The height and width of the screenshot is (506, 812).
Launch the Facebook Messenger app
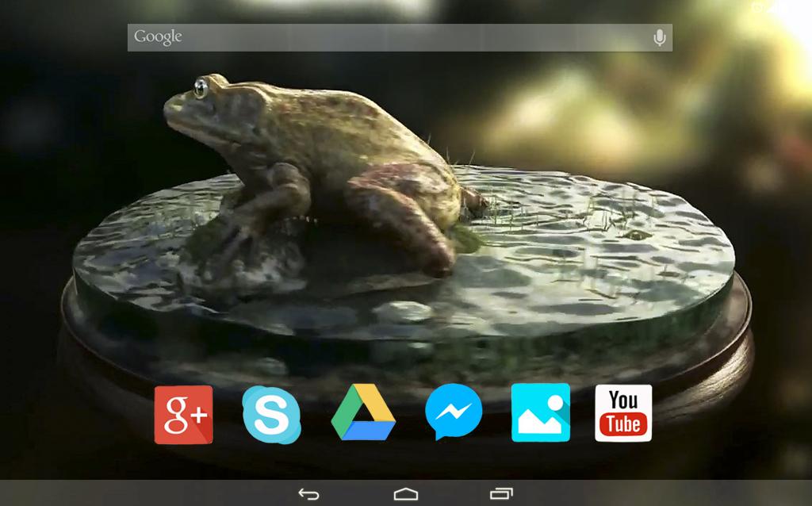pyautogui.click(x=454, y=412)
